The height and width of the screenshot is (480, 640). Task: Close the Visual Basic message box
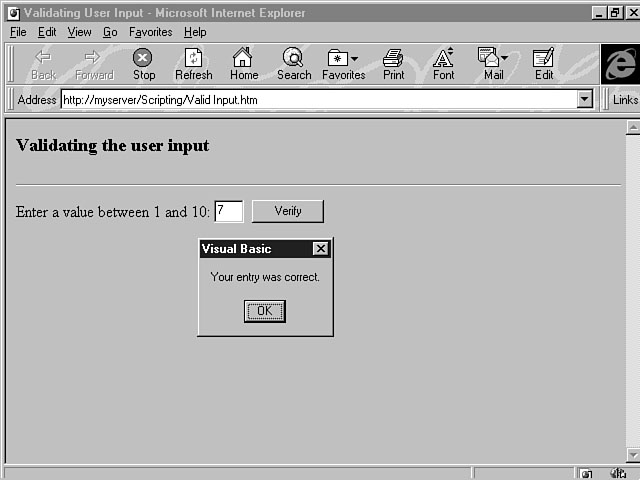[x=320, y=249]
